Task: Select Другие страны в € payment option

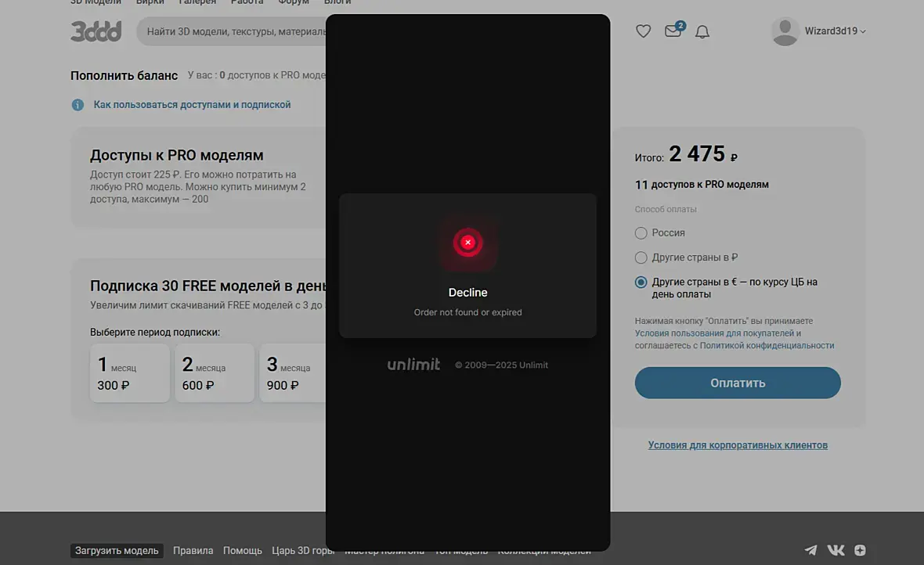Action: pos(727,288)
